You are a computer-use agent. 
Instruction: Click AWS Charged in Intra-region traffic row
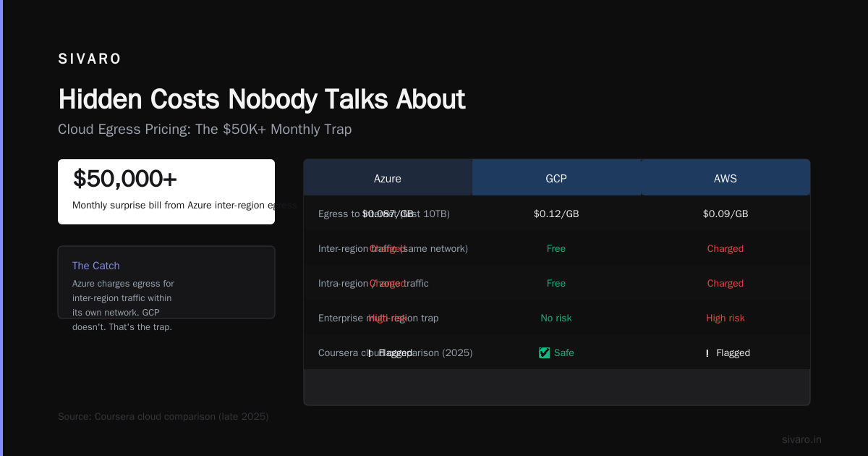tap(726, 283)
